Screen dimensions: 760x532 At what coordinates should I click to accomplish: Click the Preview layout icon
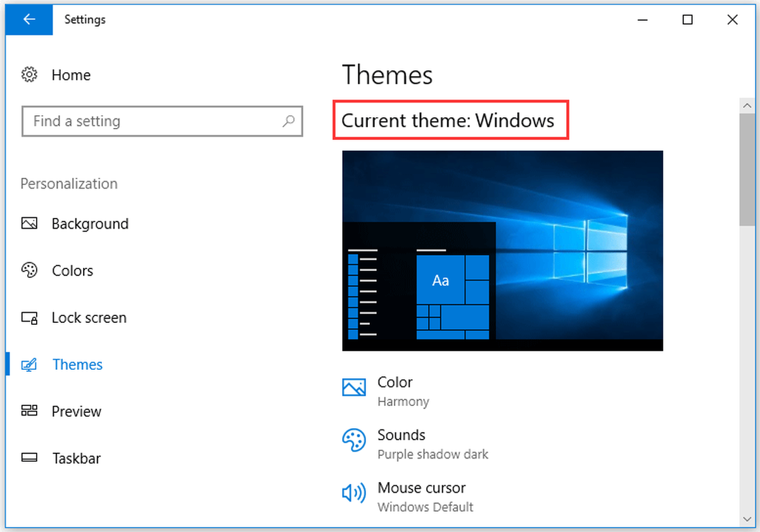click(x=29, y=411)
